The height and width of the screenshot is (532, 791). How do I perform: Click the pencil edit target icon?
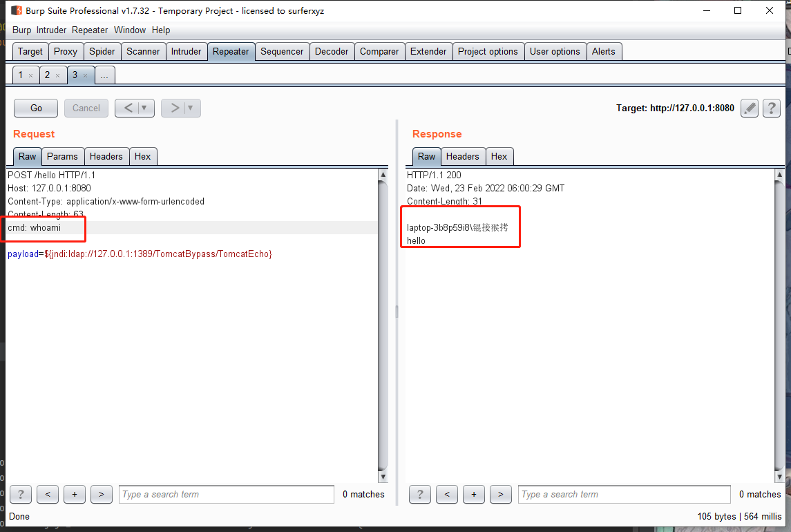point(749,108)
